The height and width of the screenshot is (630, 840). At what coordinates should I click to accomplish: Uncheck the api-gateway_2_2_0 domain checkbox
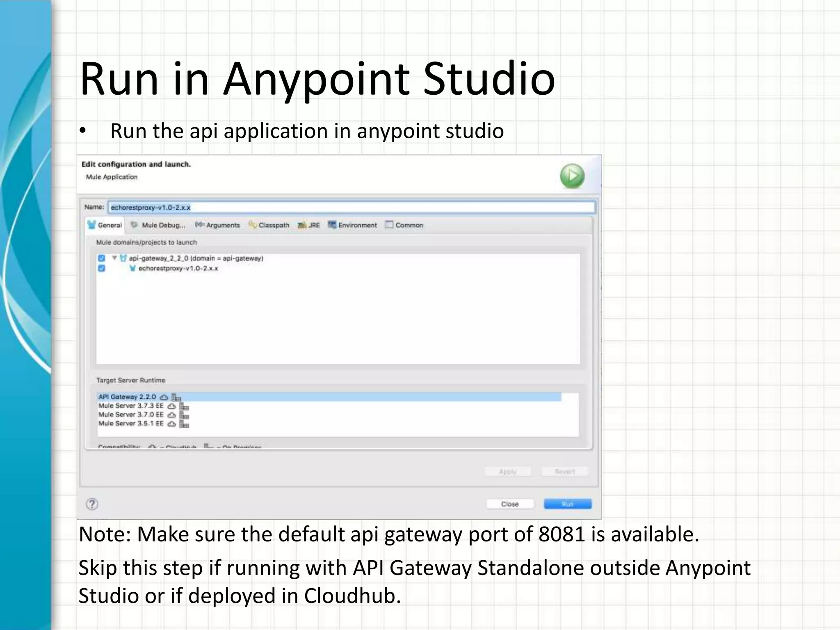[x=101, y=258]
